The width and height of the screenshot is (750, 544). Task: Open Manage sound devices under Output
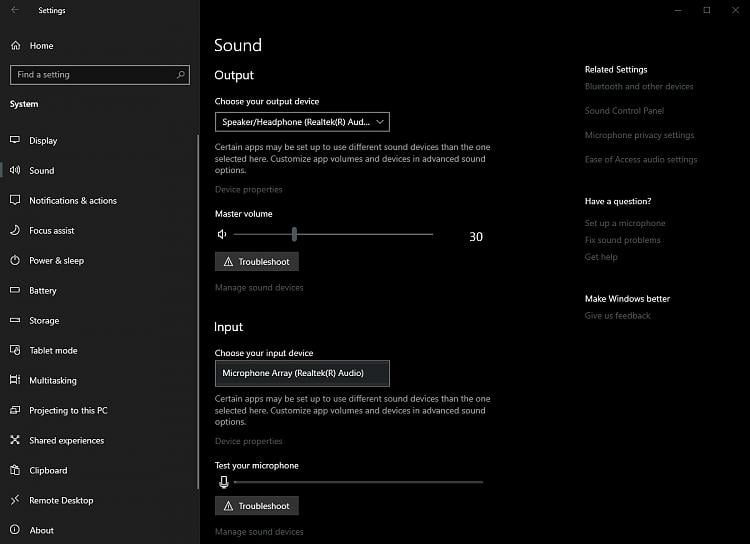pos(259,288)
